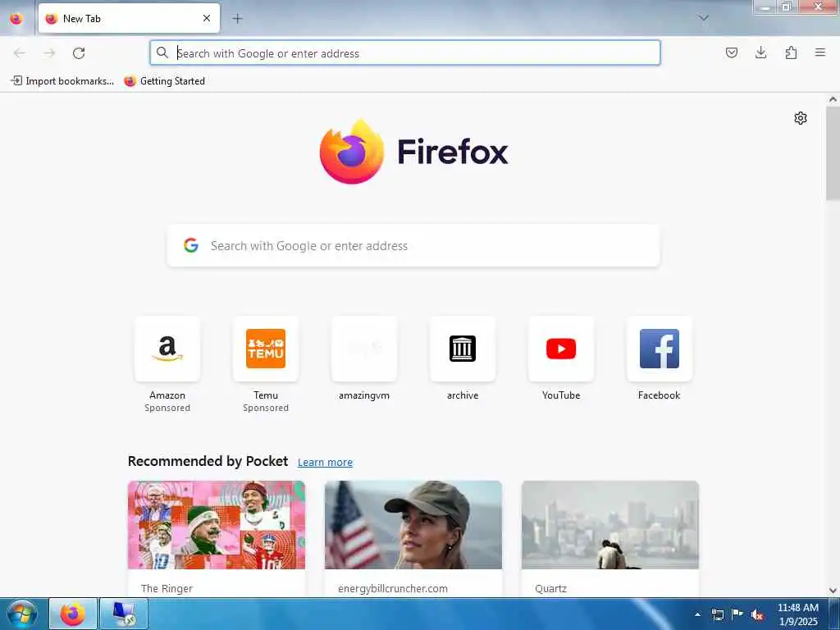Image resolution: width=840 pixels, height=630 pixels.
Task: Open Action Center flag icon
Action: 737,614
